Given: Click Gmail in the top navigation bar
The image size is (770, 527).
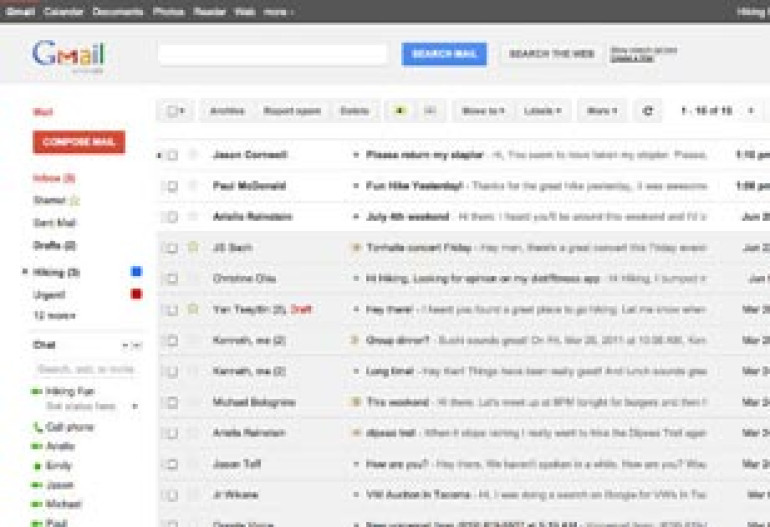Looking at the screenshot, I should 20,11.
